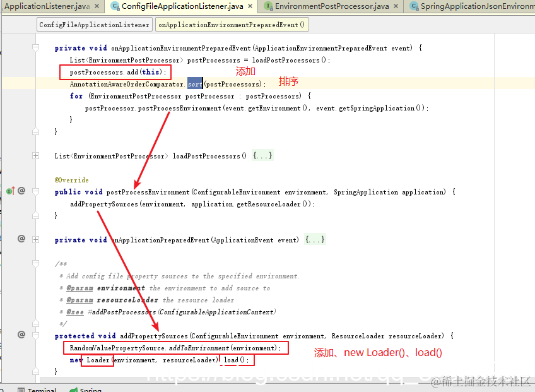Viewport: 535px width, 392px height.
Task: Expand the onApplicationPreparedEvent folded method
Action: coord(35,239)
